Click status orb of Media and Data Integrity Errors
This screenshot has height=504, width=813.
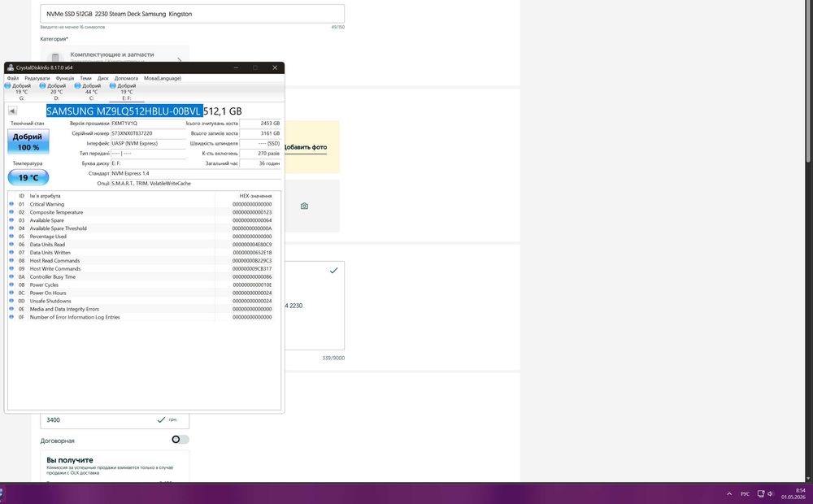pyautogui.click(x=11, y=309)
